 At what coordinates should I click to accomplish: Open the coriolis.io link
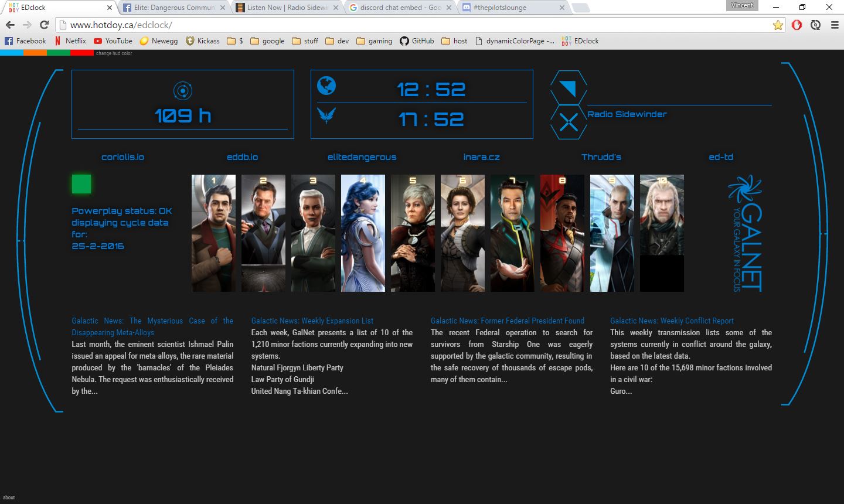(x=122, y=157)
